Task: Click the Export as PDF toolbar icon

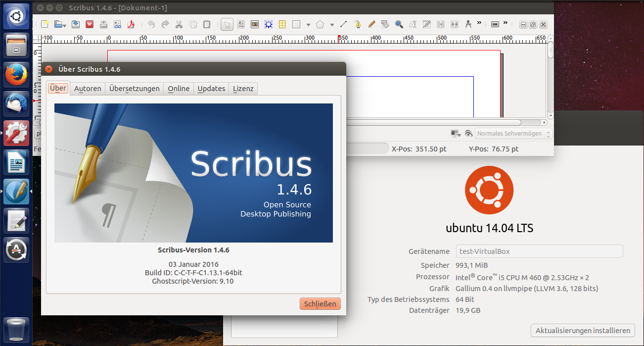Action: point(132,24)
